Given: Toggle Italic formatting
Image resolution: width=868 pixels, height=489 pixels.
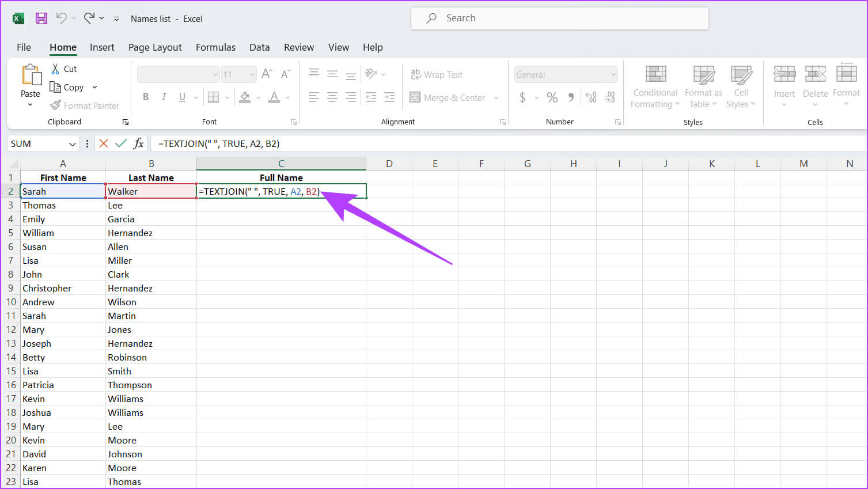Looking at the screenshot, I should coord(164,97).
